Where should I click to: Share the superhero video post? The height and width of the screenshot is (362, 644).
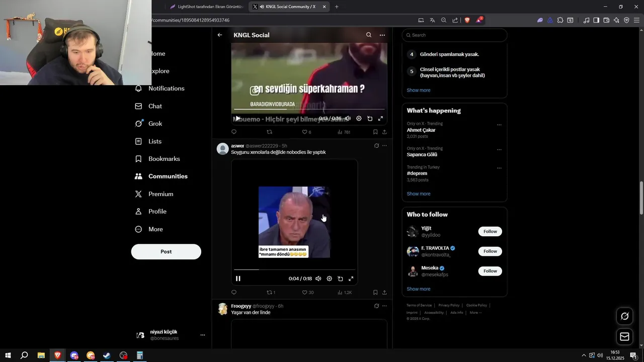[x=384, y=132]
